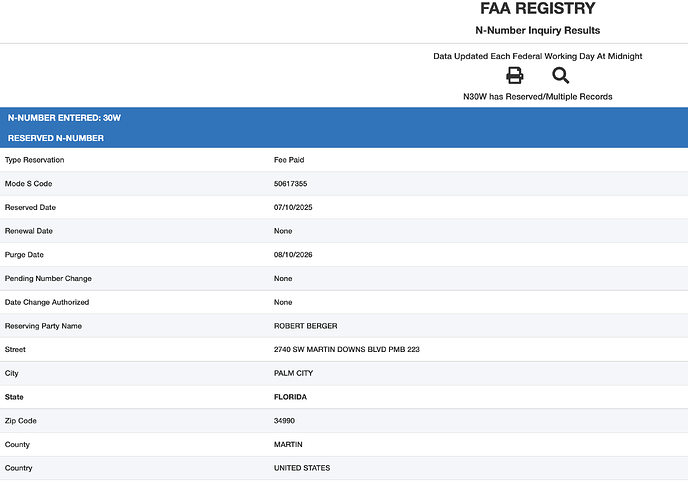The width and height of the screenshot is (688, 500).
Task: Select the 'Date Change Authorized' label
Action: [47, 302]
